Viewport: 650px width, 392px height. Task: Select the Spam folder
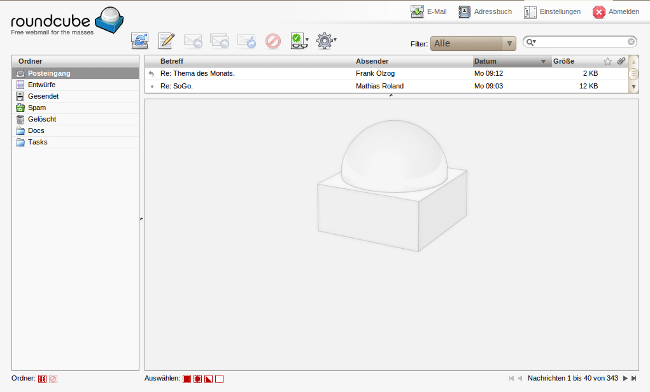pos(75,108)
